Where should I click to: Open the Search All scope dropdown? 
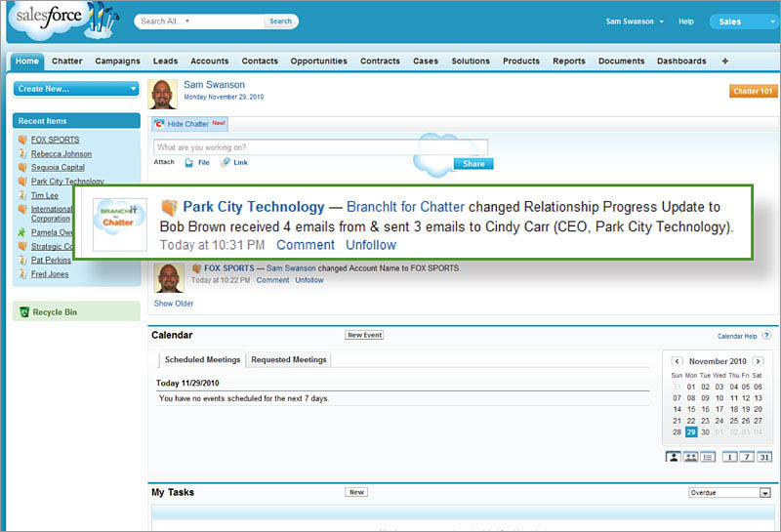pos(187,21)
